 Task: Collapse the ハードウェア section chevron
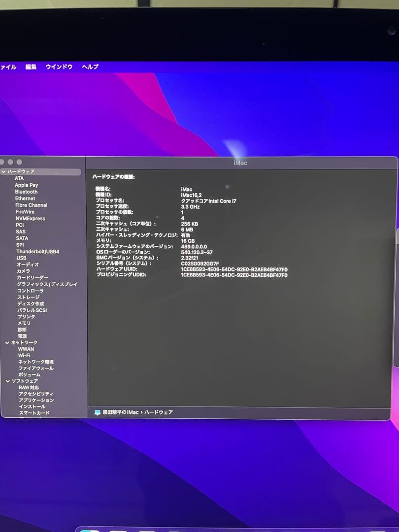(x=4, y=172)
